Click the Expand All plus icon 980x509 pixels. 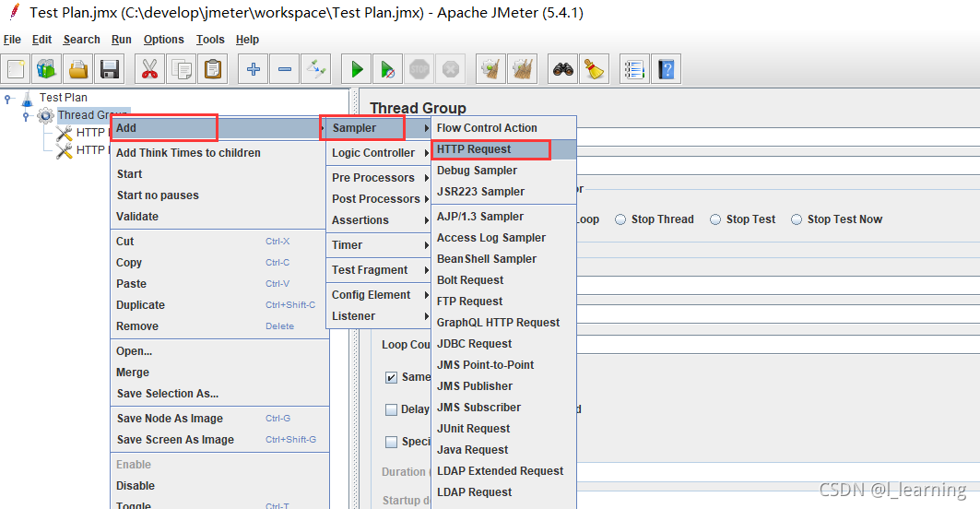coord(254,69)
